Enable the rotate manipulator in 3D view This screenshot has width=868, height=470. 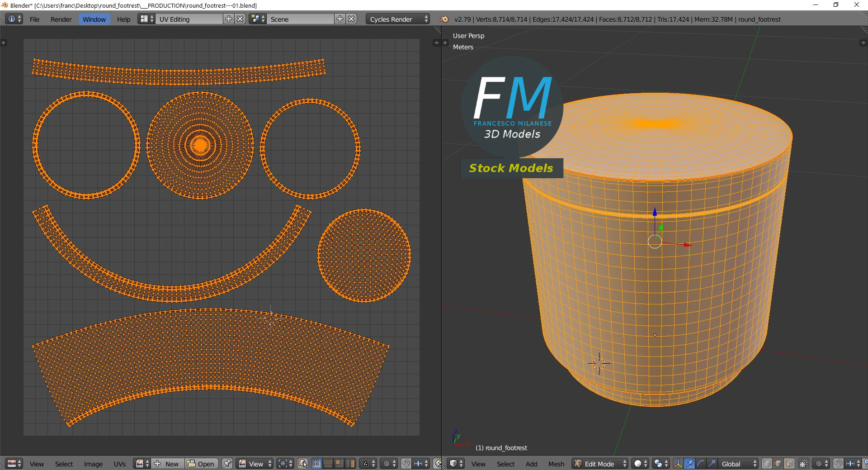pyautogui.click(x=701, y=464)
